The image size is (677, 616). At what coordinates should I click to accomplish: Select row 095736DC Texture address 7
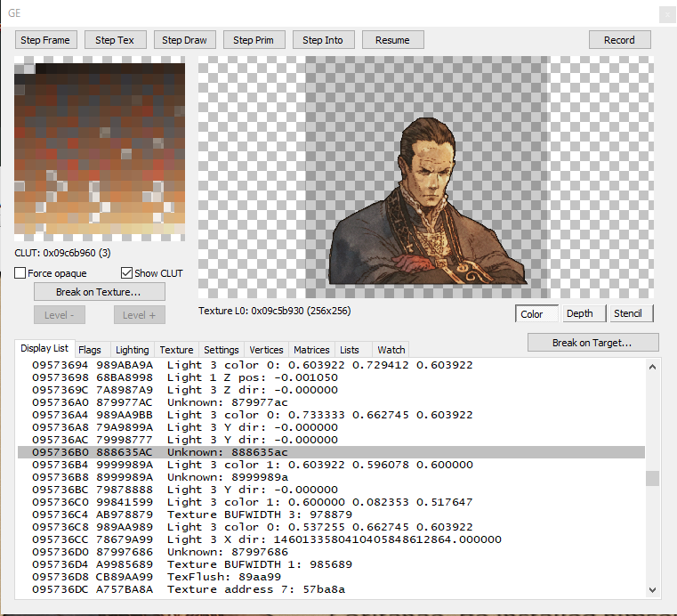coord(331,589)
